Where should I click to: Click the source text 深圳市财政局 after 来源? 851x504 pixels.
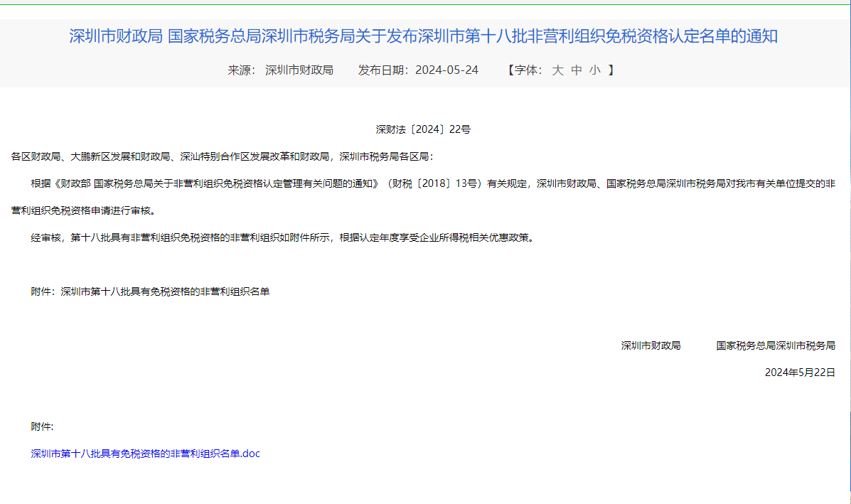tap(299, 70)
